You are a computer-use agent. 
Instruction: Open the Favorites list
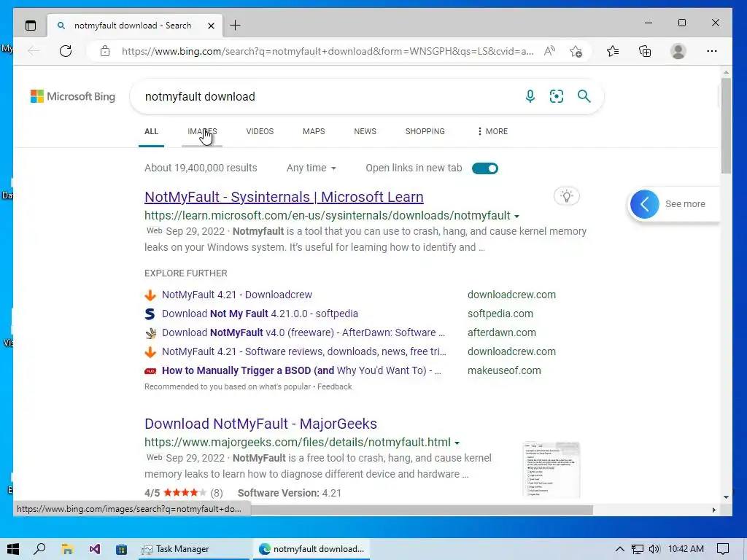(613, 51)
